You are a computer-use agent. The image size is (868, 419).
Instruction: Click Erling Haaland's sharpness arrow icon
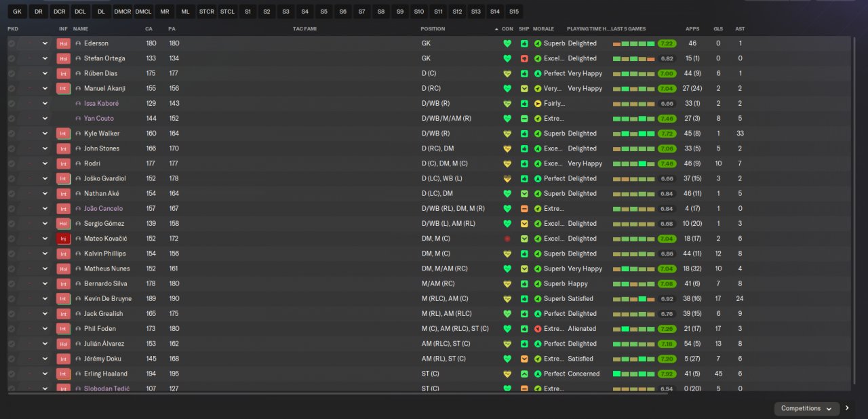pyautogui.click(x=524, y=374)
